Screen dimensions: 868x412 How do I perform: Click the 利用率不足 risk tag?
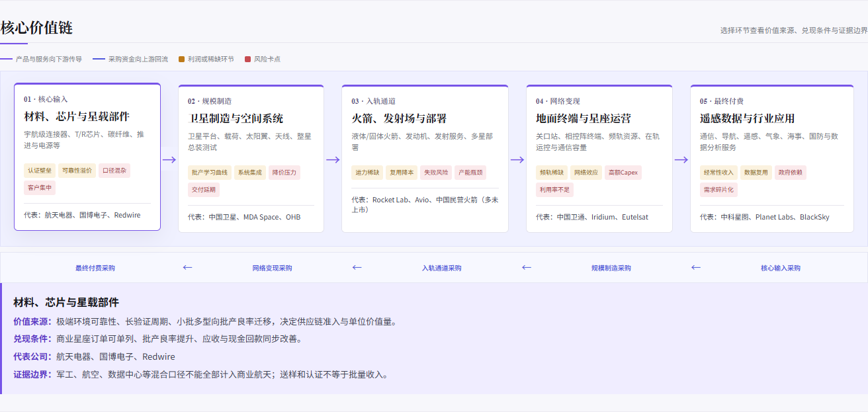point(554,190)
